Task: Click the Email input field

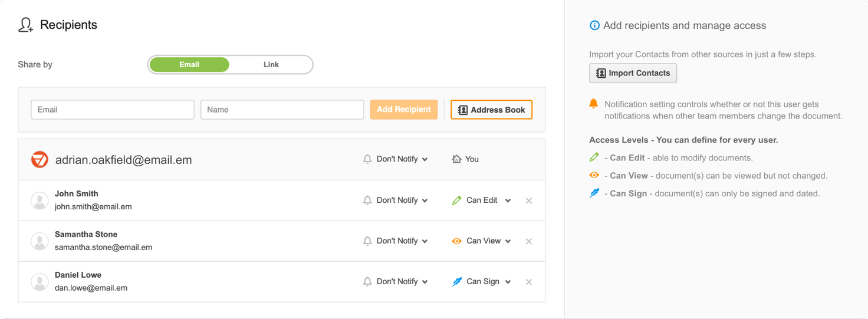Action: click(113, 110)
